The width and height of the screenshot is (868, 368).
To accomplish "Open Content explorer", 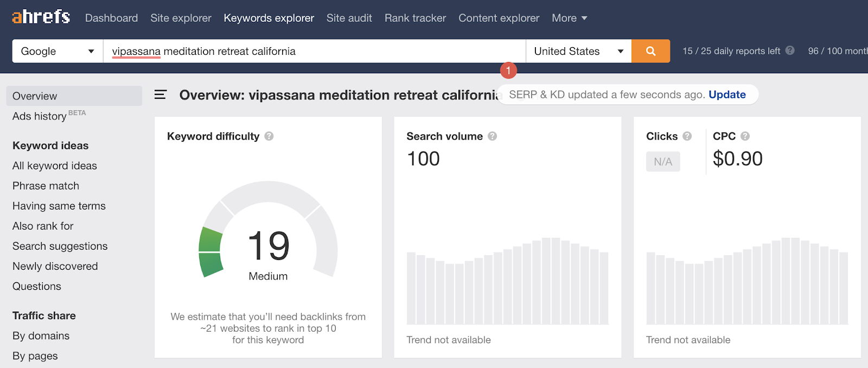I will point(499,18).
